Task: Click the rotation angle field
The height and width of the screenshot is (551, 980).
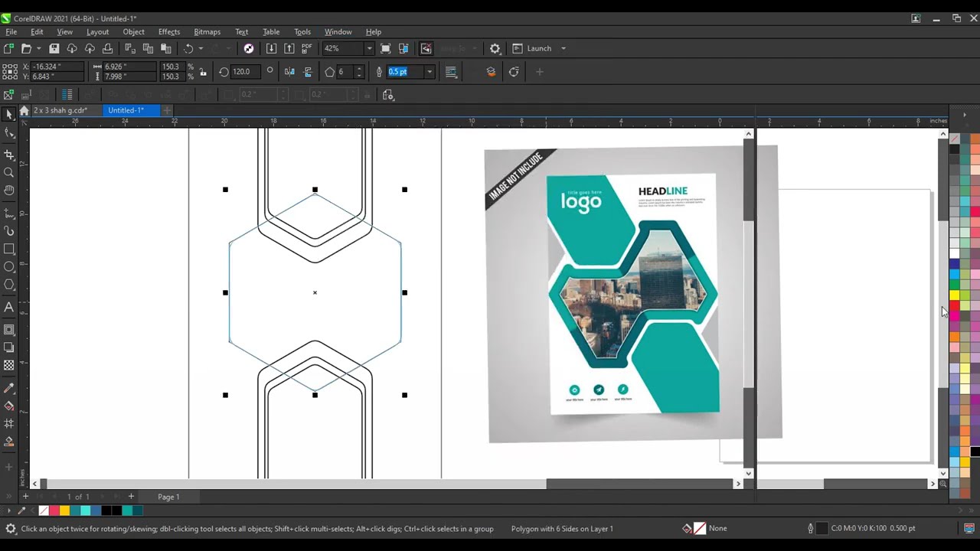Action: point(246,72)
